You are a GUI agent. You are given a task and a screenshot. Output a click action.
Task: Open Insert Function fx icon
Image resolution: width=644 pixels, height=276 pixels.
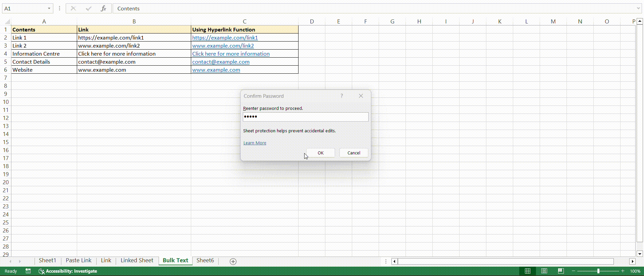click(x=103, y=8)
